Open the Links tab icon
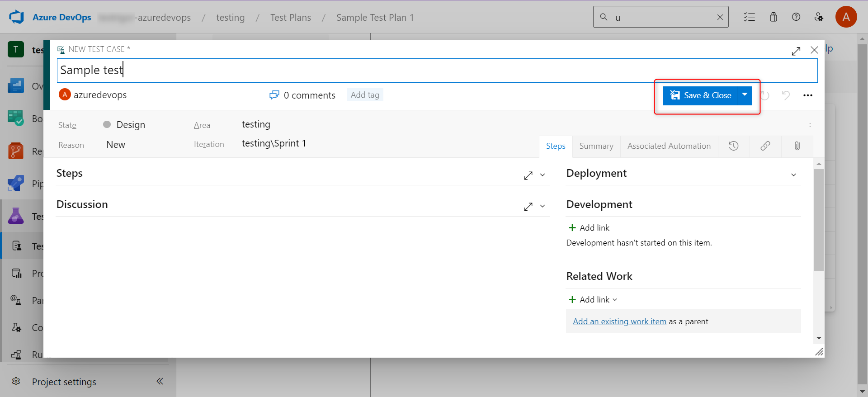 765,146
